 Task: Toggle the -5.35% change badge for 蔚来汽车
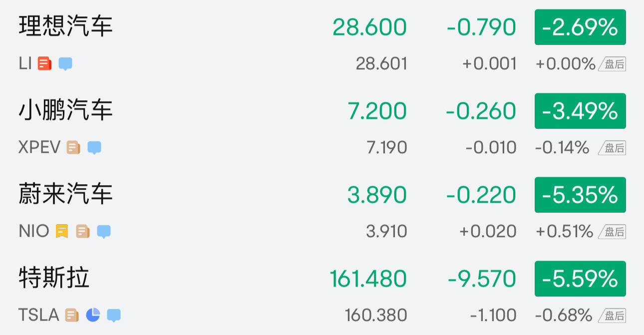pyautogui.click(x=580, y=195)
